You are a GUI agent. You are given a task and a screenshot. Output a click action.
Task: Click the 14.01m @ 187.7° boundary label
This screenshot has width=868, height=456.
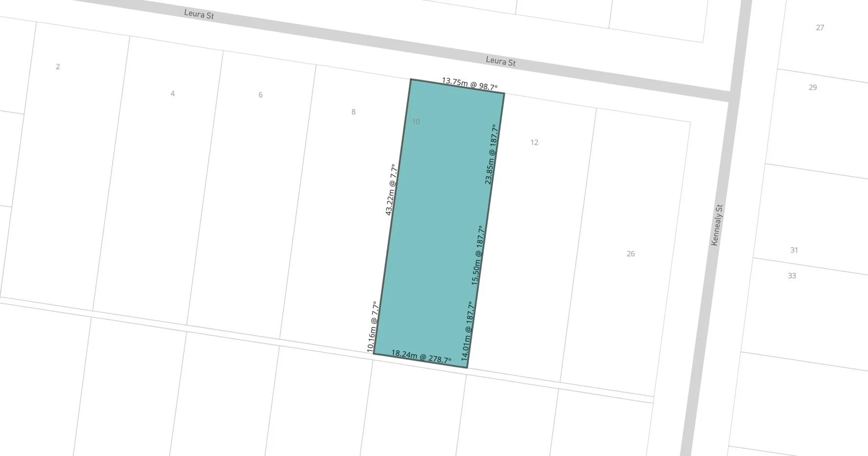(x=467, y=331)
